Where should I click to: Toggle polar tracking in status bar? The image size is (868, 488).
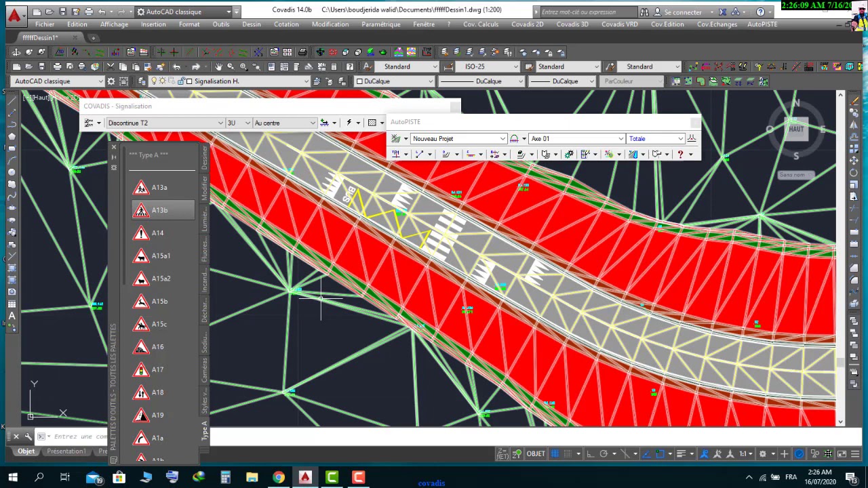(603, 454)
